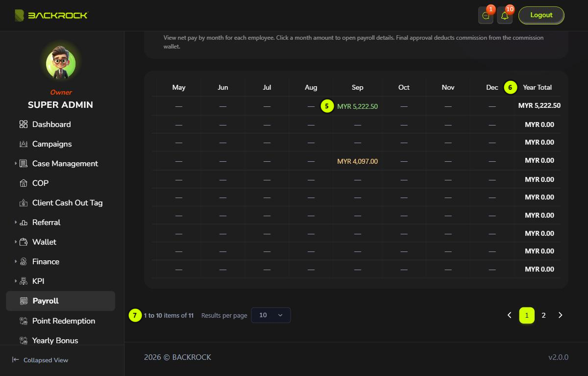588x376 pixels.
Task: Click the Sep column header
Action: (x=358, y=87)
